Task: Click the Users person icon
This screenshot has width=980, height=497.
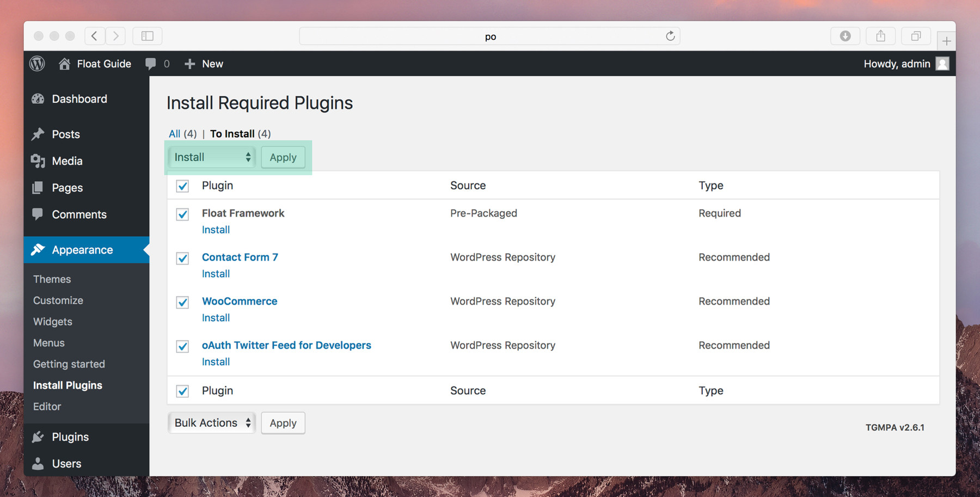Action: pos(38,464)
